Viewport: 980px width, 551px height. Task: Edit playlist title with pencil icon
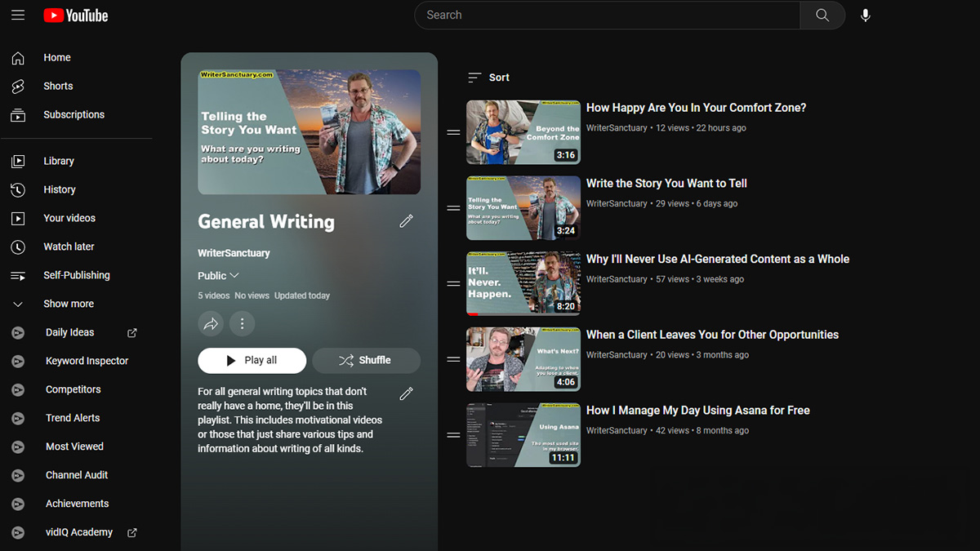406,221
